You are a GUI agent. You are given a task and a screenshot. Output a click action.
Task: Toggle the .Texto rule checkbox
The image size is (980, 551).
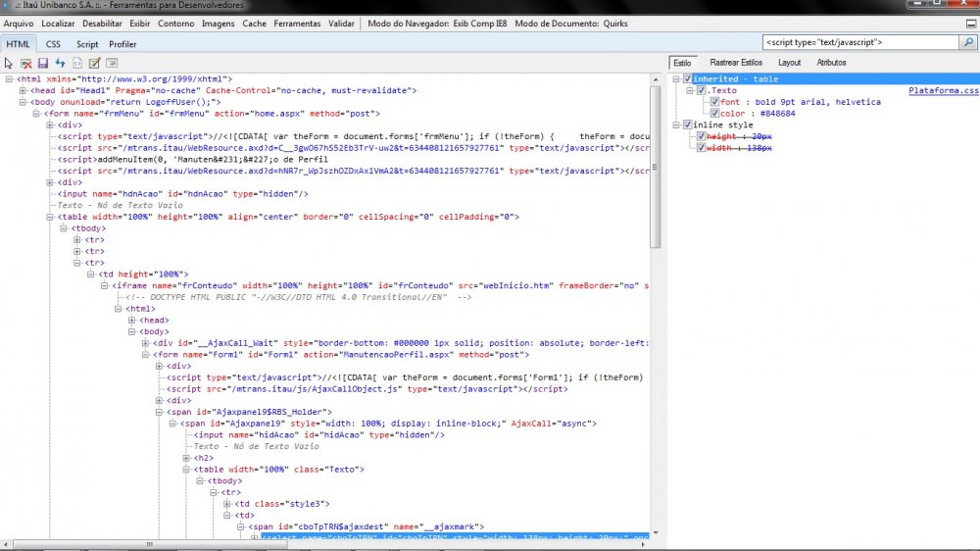[702, 90]
